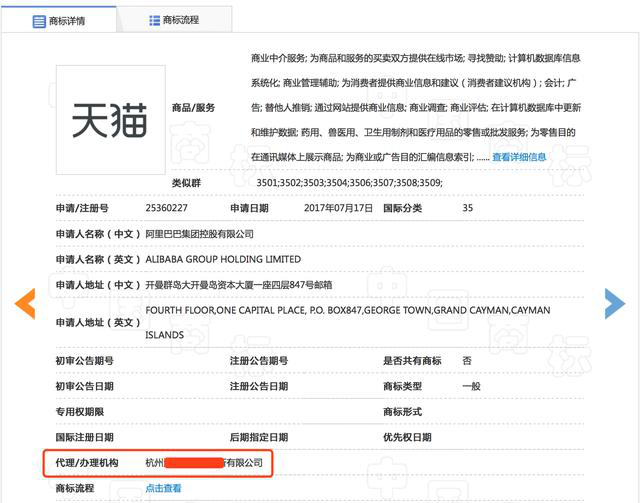Image resolution: width=640 pixels, height=503 pixels.
Task: Click the redacted 代理/办理机构 agency name
Action: (x=205, y=463)
